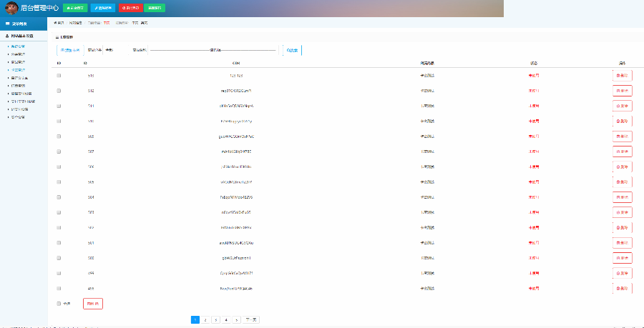Tick the checkbox for row ID 513
The image size is (644, 328).
[x=59, y=76]
